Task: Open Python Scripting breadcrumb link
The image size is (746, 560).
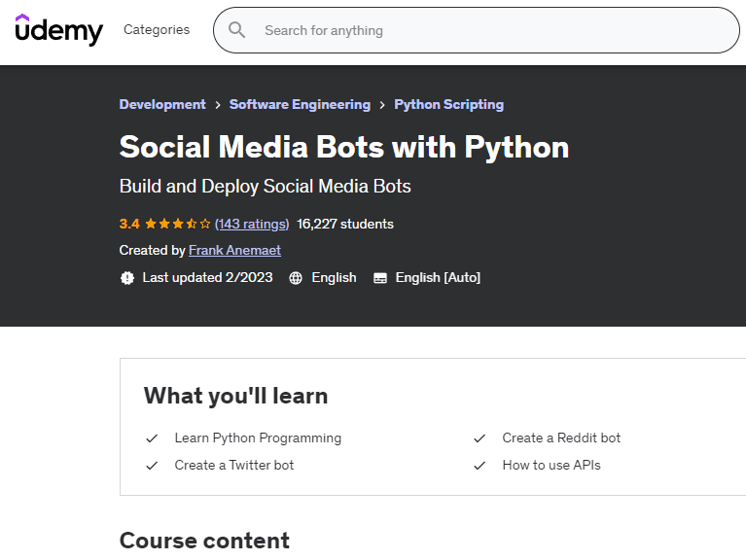Action: [448, 105]
